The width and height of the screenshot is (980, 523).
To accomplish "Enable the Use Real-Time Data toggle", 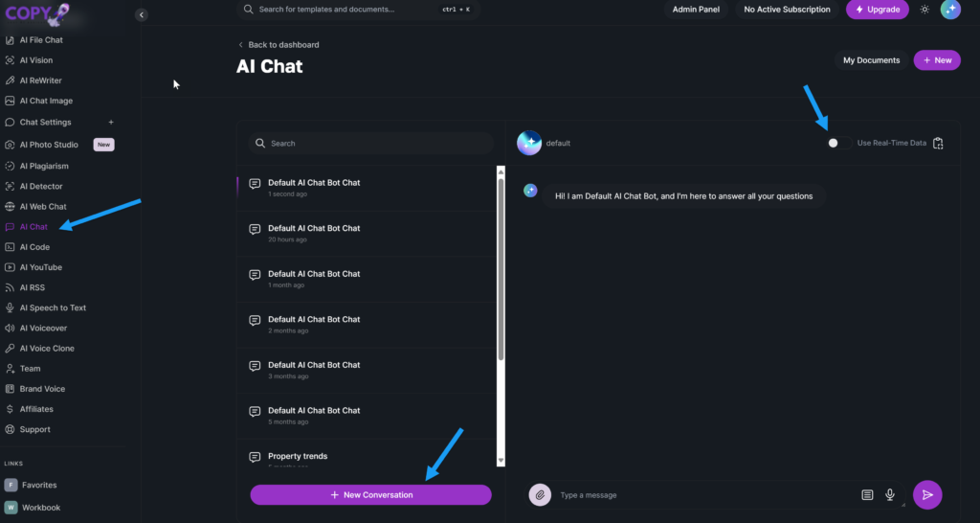I will (x=839, y=143).
